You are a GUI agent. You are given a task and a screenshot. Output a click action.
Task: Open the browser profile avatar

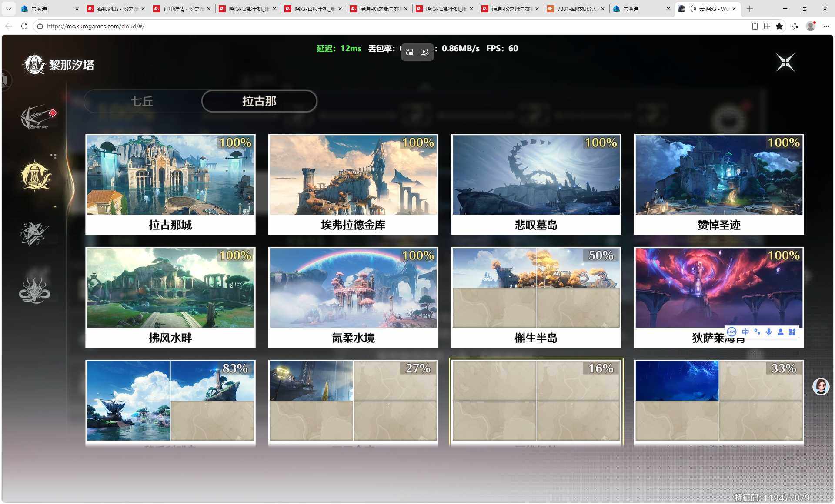point(811,26)
